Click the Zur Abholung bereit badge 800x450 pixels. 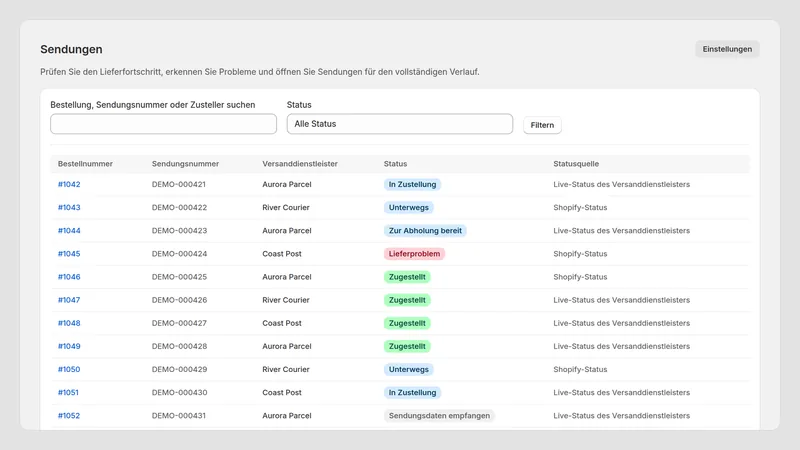coord(425,231)
